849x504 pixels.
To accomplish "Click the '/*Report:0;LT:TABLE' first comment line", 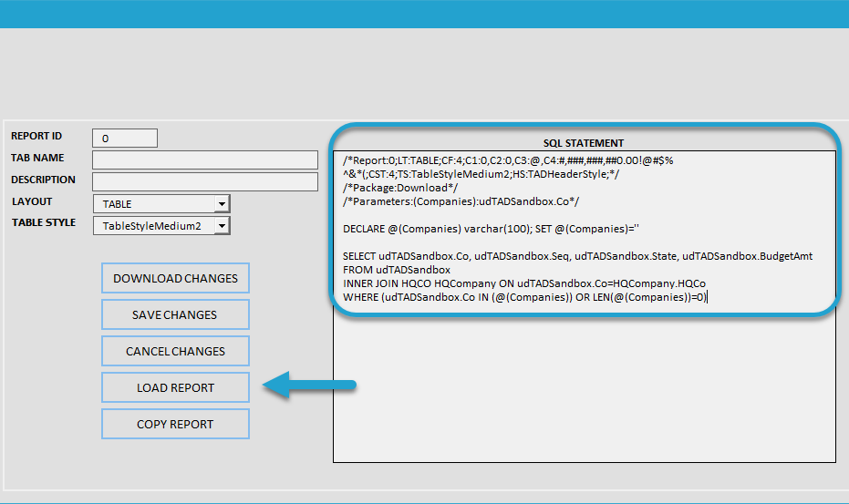I will [x=508, y=160].
